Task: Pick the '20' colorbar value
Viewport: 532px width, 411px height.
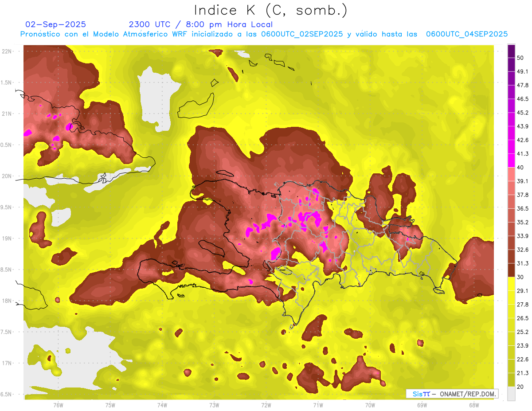Action: (x=520, y=387)
